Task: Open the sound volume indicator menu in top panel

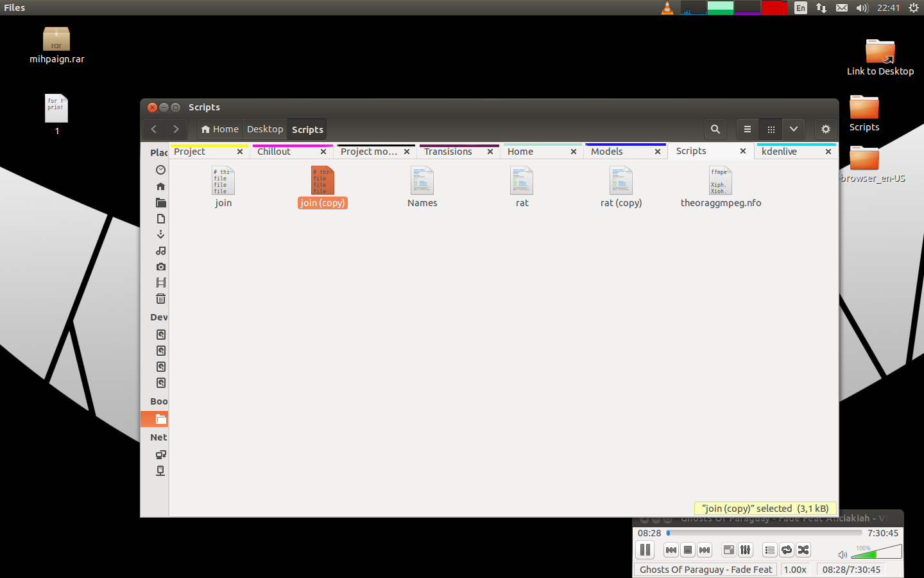Action: coord(862,8)
